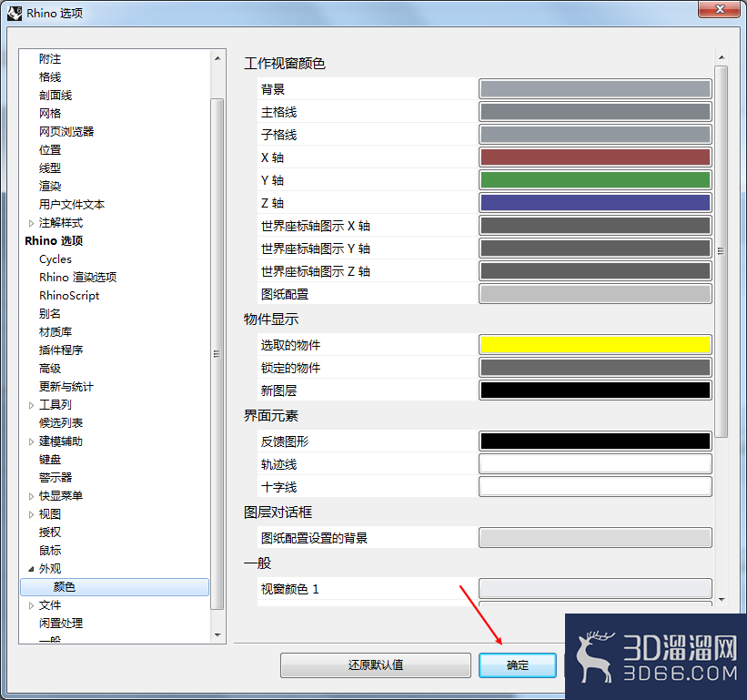Select 线型 in the options tree
The image size is (747, 700).
point(50,167)
